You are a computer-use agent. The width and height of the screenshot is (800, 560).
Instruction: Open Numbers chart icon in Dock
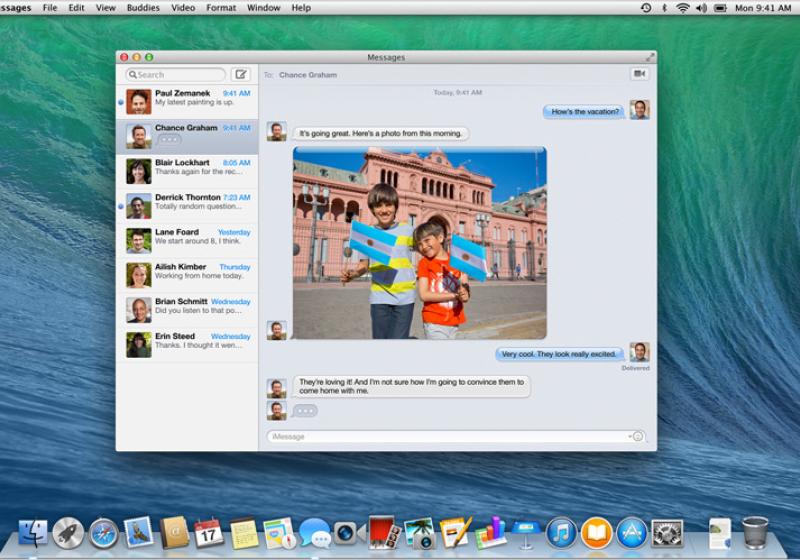490,533
